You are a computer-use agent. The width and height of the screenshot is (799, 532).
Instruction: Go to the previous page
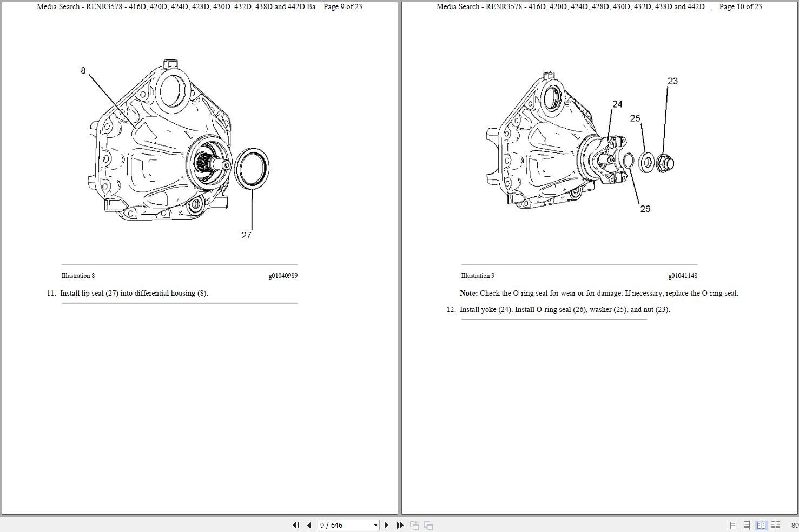point(308,525)
